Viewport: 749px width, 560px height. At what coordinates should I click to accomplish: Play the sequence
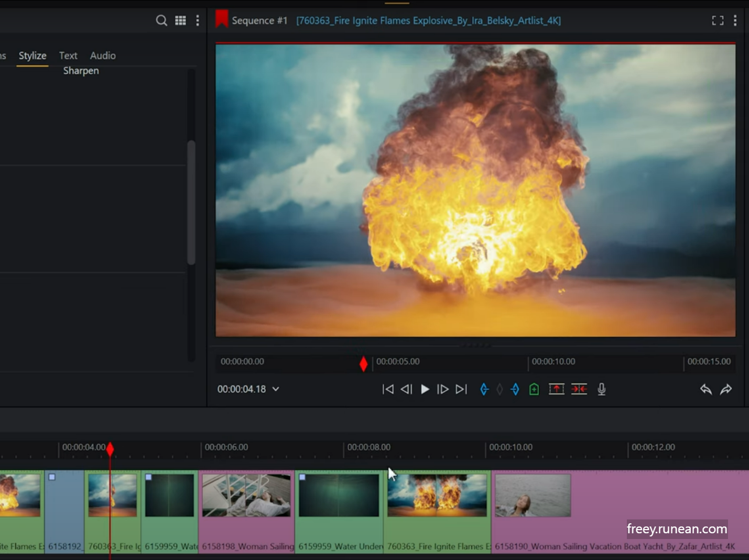point(425,389)
